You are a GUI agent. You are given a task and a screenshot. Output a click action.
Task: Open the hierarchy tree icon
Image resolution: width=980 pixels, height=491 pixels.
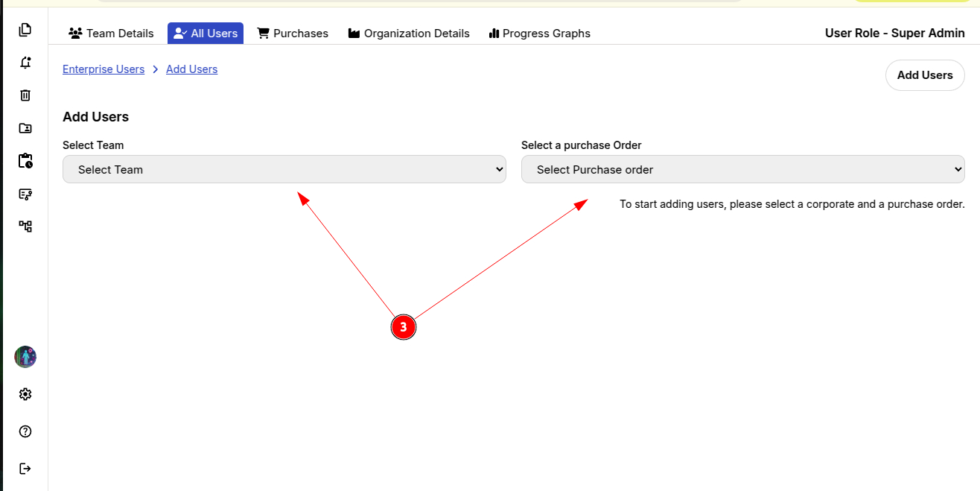coord(25,227)
